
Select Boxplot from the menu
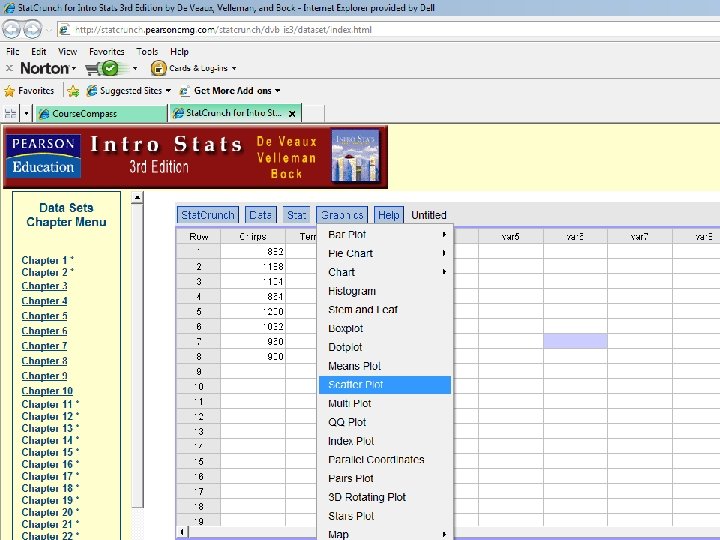pyautogui.click(x=385, y=328)
